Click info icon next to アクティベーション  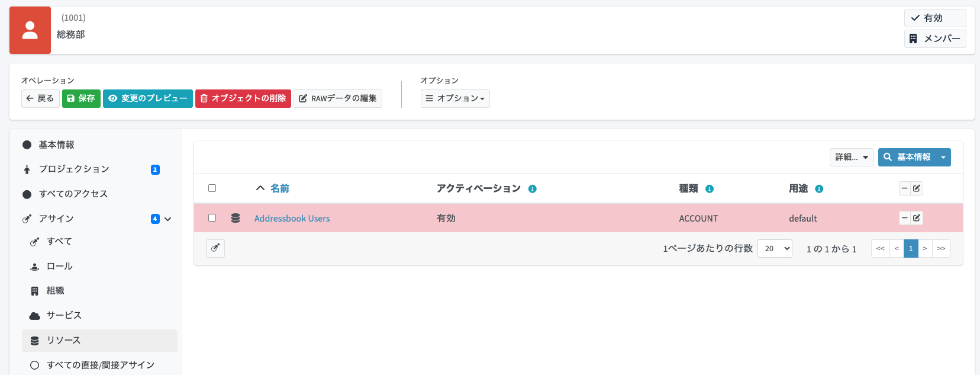pyautogui.click(x=533, y=189)
